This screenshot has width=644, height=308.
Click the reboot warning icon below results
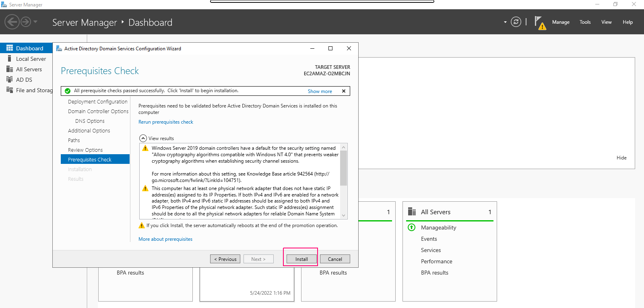click(141, 225)
